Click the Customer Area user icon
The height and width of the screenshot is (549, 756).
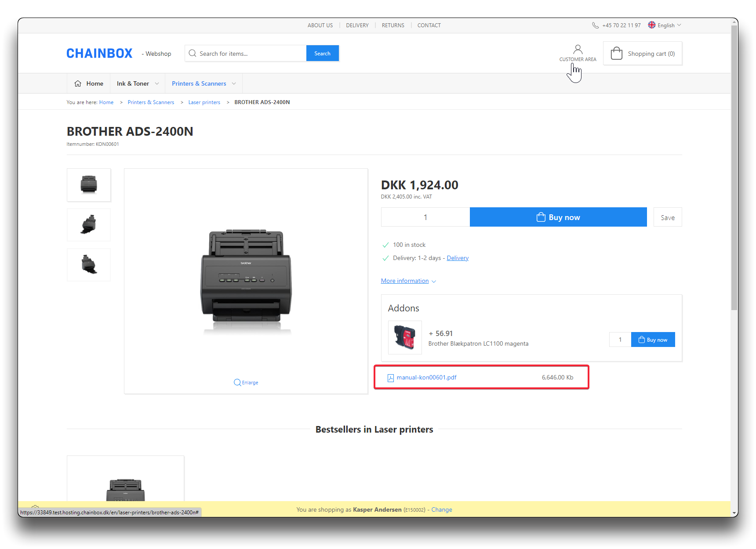578,49
